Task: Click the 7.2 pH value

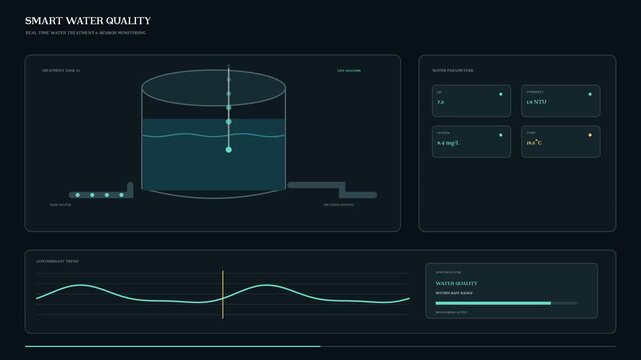Action: 440,102
